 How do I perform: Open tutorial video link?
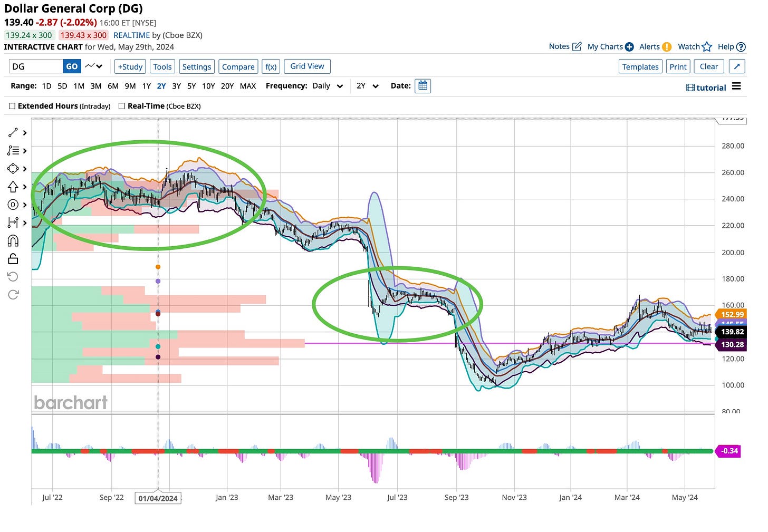pyautogui.click(x=706, y=88)
